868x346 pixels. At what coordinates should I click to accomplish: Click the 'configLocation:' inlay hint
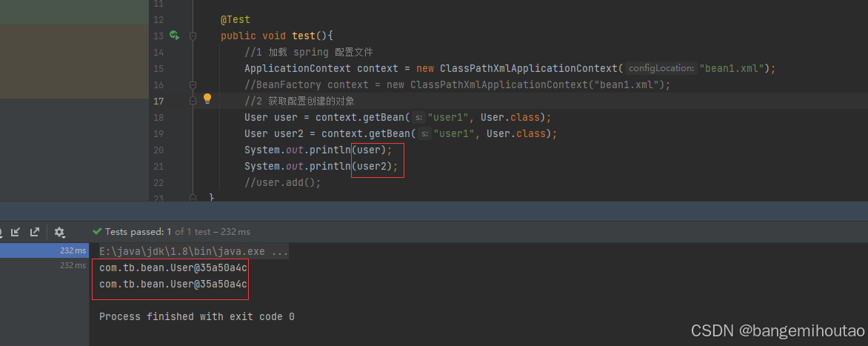coord(661,68)
